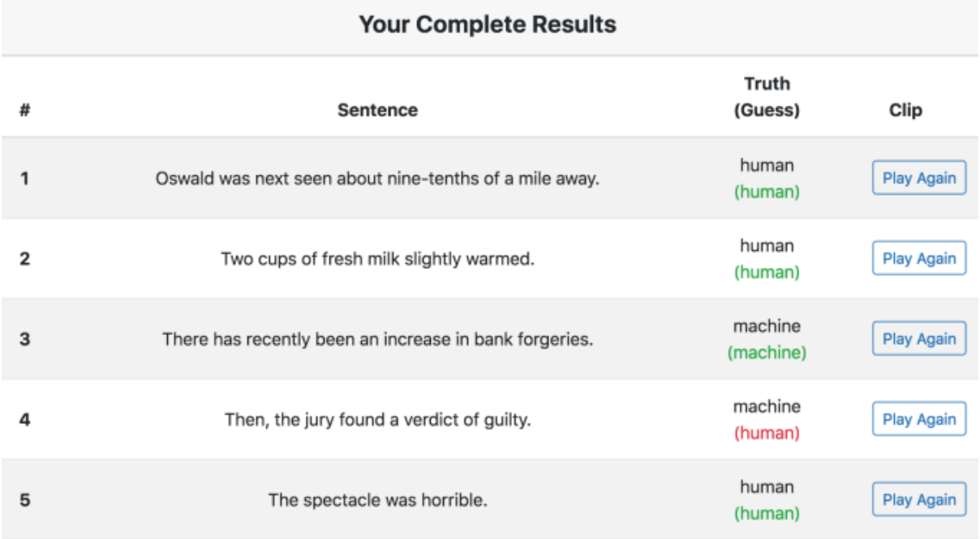Replay the jury verdict clip

pyautogui.click(x=918, y=419)
